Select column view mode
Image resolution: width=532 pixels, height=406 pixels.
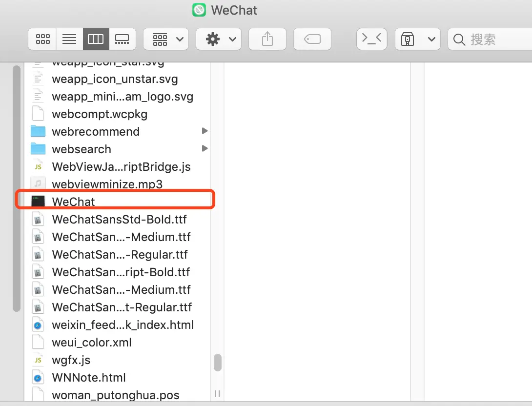coord(96,39)
